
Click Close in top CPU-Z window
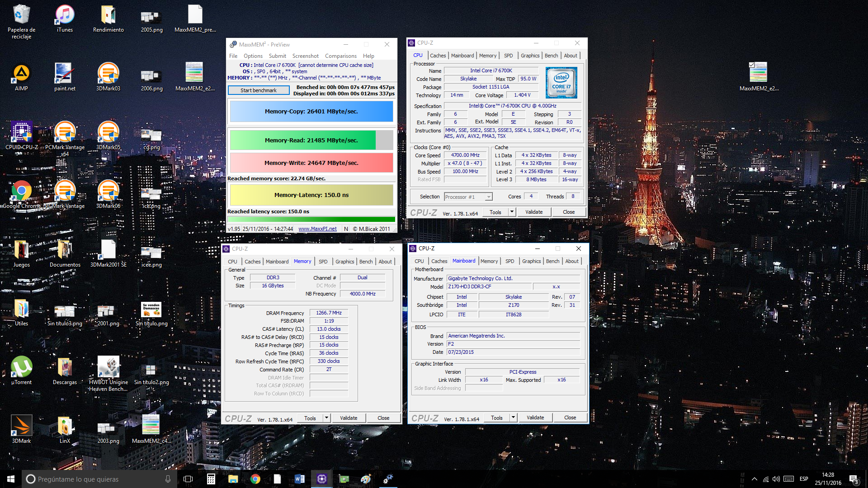(569, 212)
